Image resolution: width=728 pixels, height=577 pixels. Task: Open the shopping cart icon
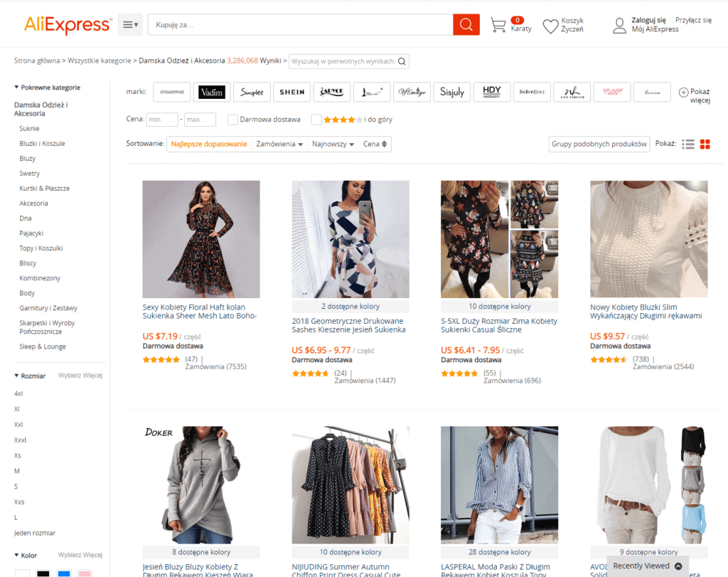coord(498,23)
